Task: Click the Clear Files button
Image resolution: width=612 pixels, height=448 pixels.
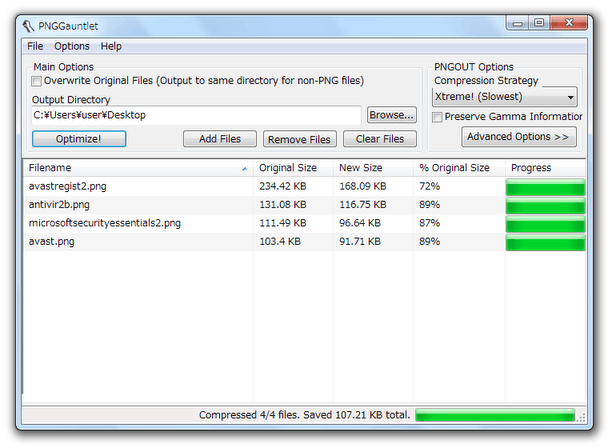Action: pyautogui.click(x=380, y=139)
